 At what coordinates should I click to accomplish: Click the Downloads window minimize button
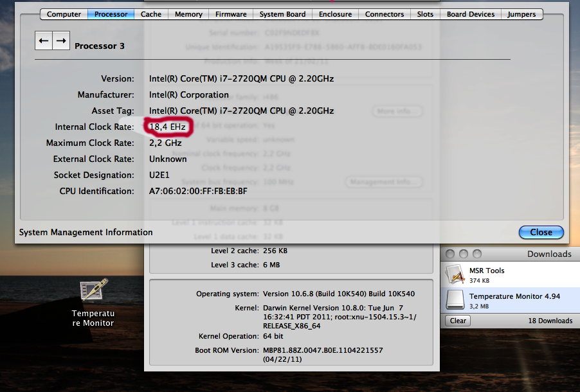[x=464, y=254]
